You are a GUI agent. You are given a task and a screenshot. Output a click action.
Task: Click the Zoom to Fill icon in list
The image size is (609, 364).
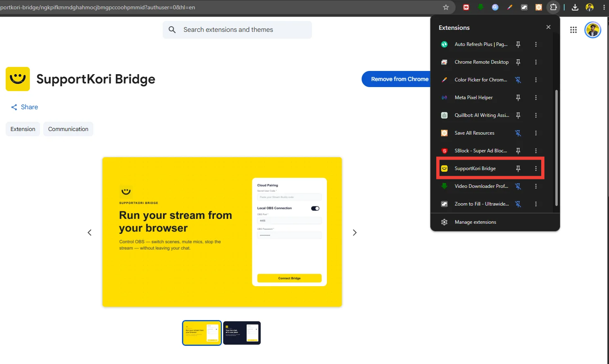point(444,204)
